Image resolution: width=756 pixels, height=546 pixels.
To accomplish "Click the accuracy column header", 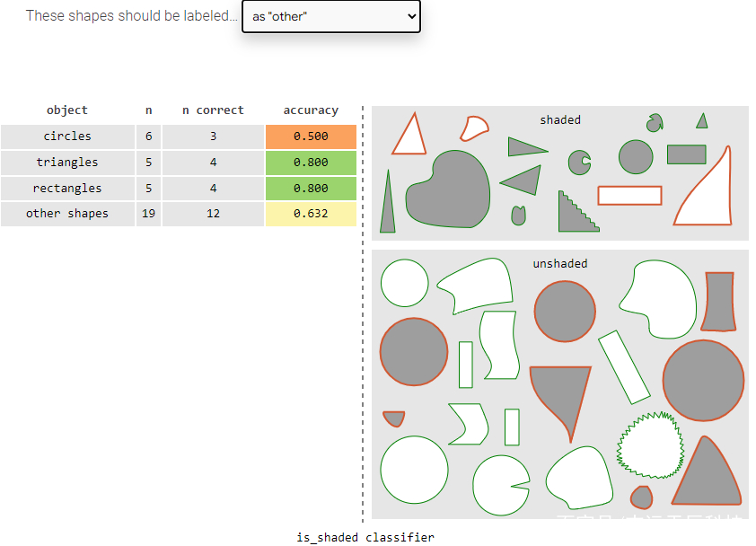I will click(311, 110).
